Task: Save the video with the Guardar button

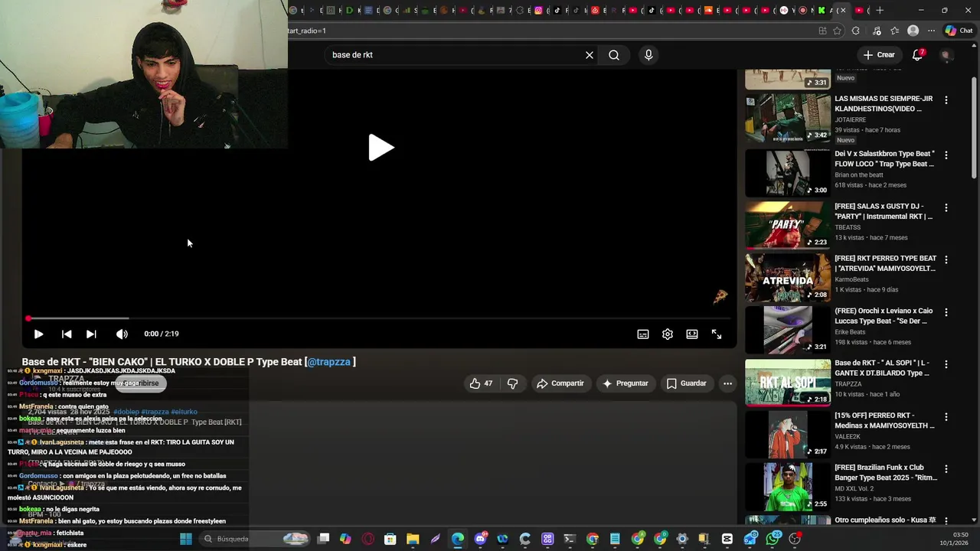Action: [x=687, y=383]
